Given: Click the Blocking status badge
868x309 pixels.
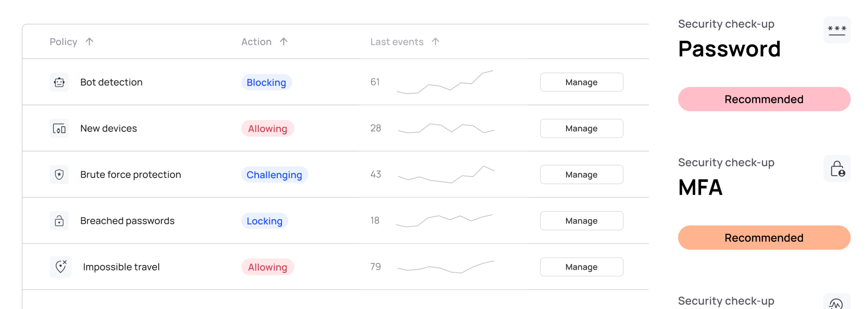Looking at the screenshot, I should 267,82.
